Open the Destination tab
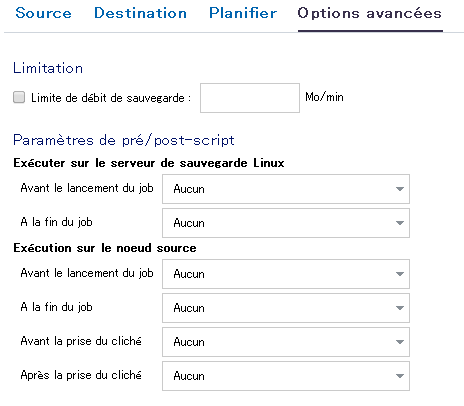 (x=140, y=13)
